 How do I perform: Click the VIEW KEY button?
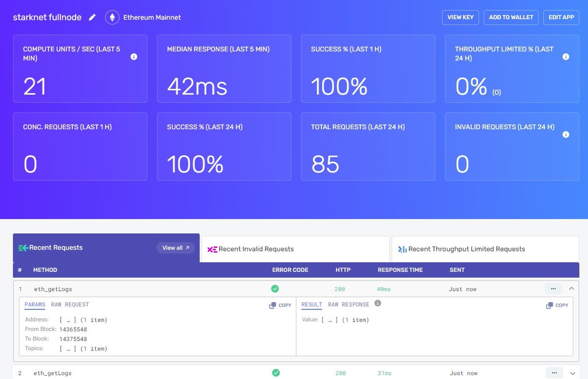click(460, 17)
